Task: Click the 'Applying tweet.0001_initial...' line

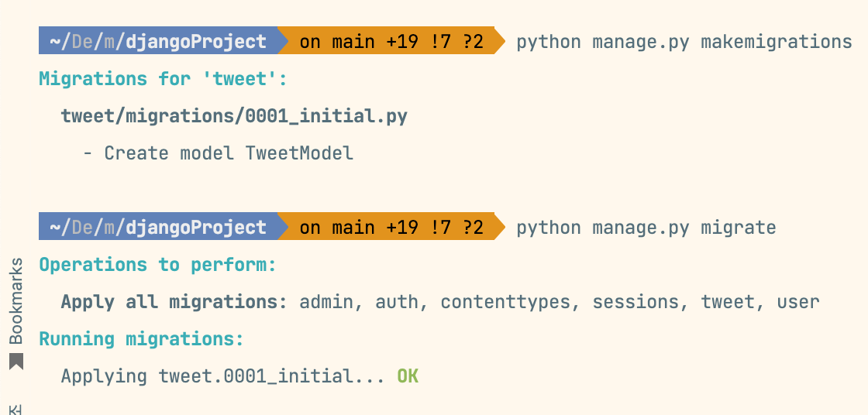Action: [x=222, y=376]
